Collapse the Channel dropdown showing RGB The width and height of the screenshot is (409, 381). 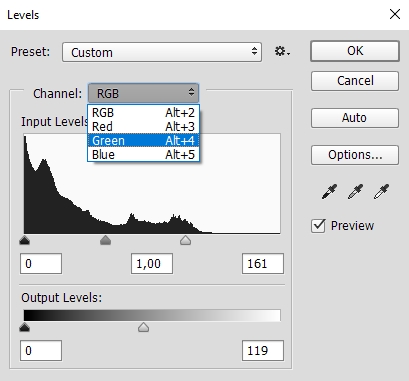(x=144, y=93)
